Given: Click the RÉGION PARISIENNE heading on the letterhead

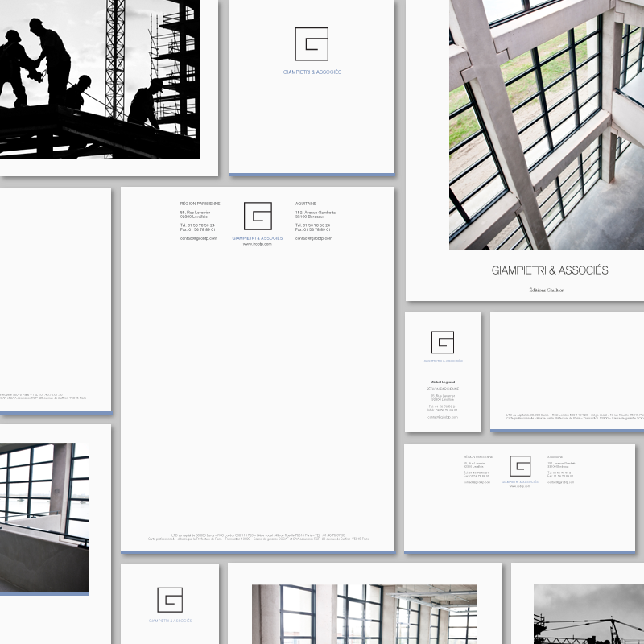Looking at the screenshot, I should (200, 204).
